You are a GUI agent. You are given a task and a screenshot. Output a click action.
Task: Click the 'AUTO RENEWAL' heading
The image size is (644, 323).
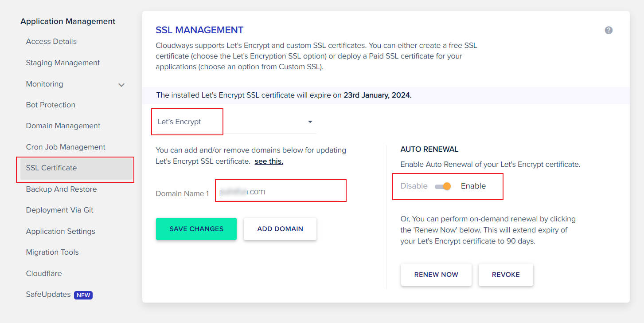pos(429,149)
